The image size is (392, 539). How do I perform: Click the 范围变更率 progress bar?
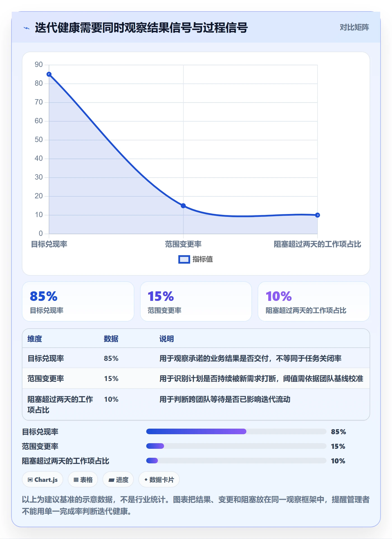236,446
